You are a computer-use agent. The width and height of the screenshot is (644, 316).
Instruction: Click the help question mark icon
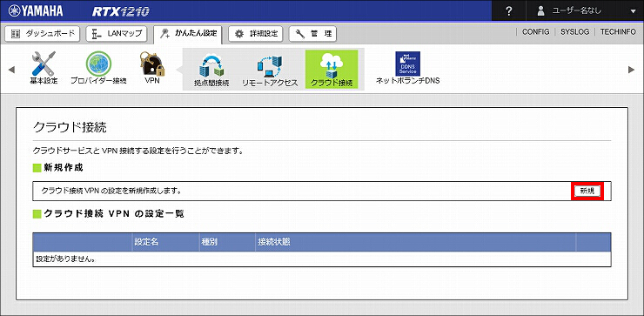coord(509,10)
